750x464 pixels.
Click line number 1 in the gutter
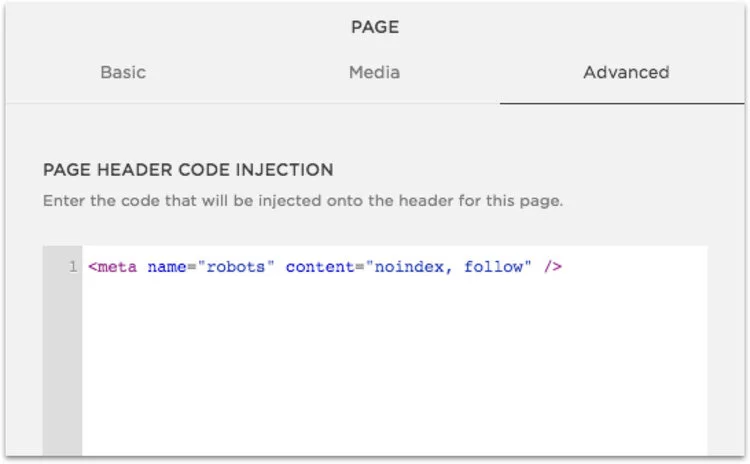[x=72, y=268]
